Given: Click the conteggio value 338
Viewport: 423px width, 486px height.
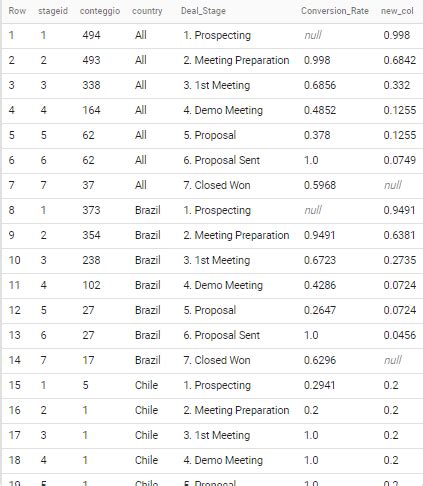Looking at the screenshot, I should (91, 85).
